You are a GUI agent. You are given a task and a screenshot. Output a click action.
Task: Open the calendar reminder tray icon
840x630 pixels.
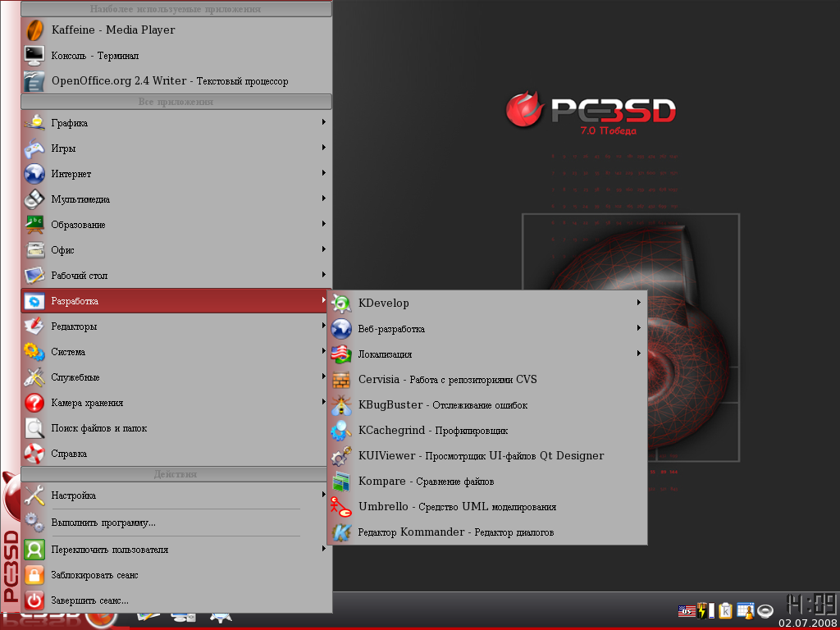click(745, 610)
